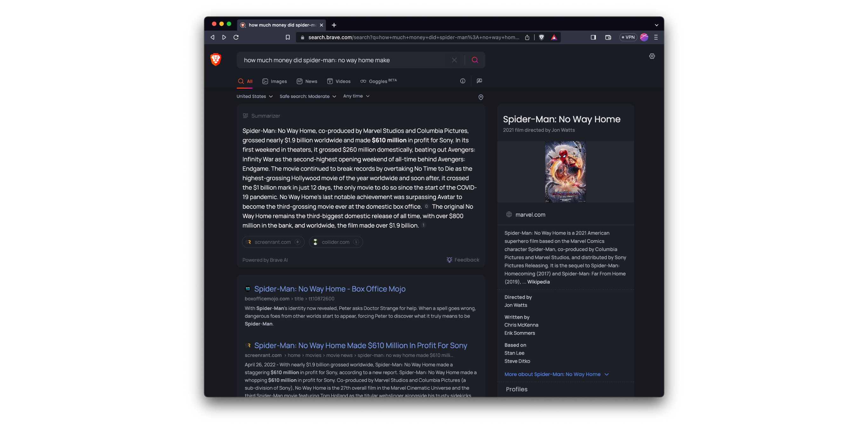Open search settings via the gear icon
Screen dimensions: 868x427
click(652, 56)
